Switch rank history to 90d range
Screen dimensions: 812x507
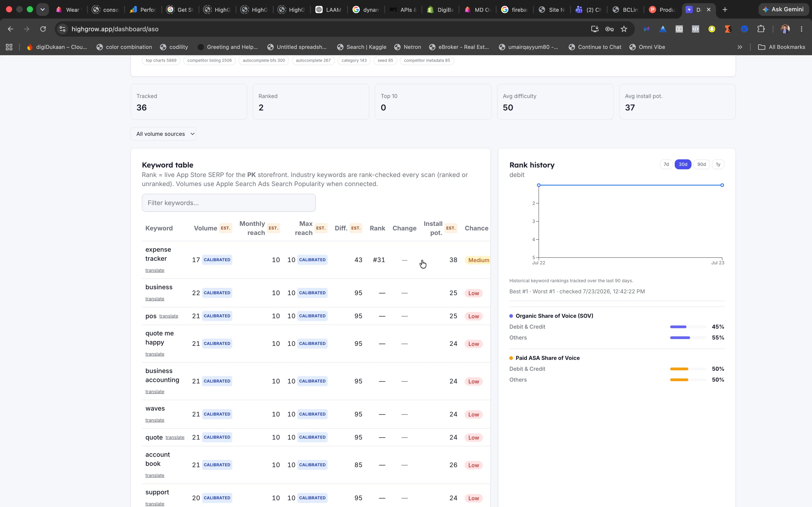[x=701, y=164]
